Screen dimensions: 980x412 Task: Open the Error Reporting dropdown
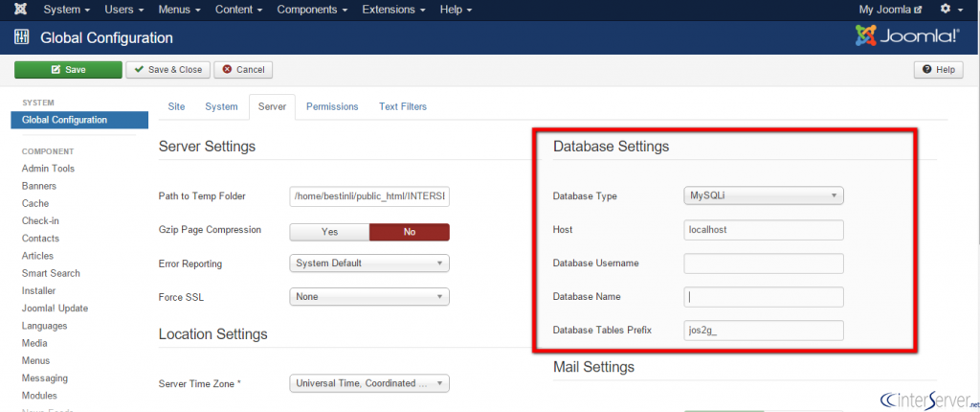point(369,263)
